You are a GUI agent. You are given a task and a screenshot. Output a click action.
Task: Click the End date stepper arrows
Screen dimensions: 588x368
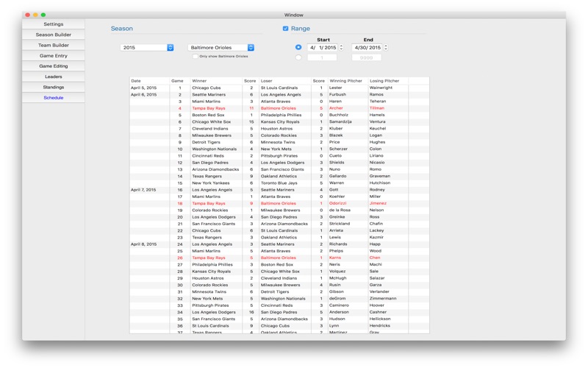point(386,48)
